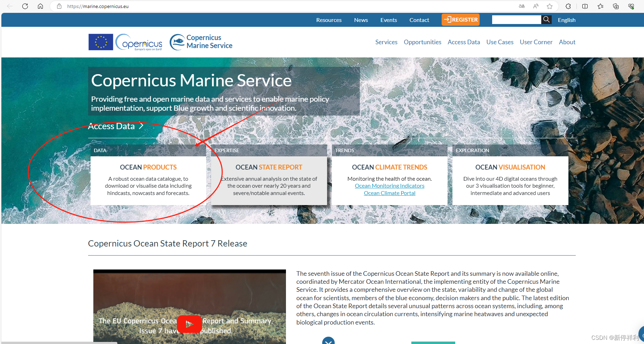The width and height of the screenshot is (644, 344).
Task: Open the User Corner navigation menu
Action: click(x=536, y=42)
